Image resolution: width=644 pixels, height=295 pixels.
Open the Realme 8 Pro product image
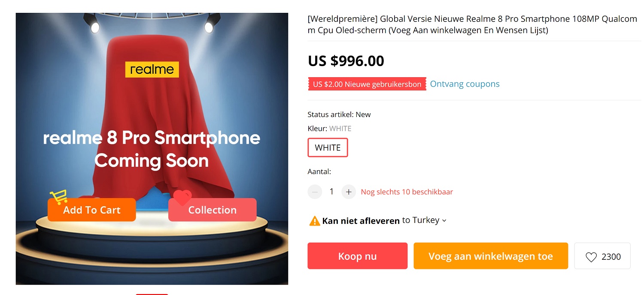coord(152,149)
